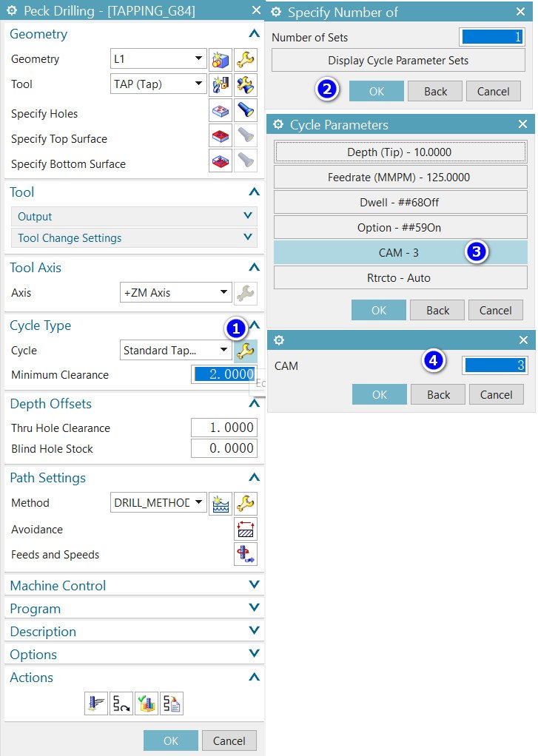Click the edit method wrench icon

click(246, 503)
